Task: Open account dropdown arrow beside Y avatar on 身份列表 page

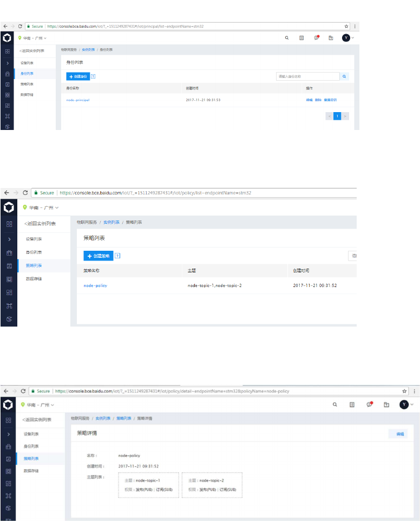Action: [x=352, y=38]
